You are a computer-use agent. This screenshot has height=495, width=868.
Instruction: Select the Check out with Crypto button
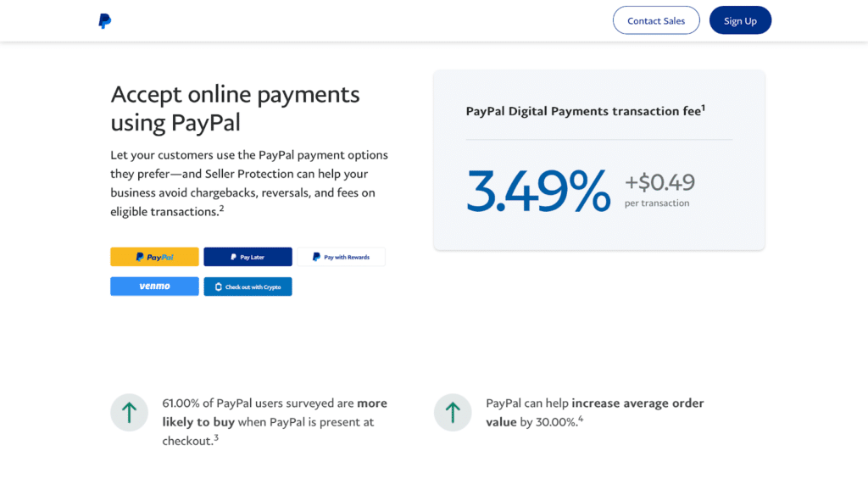tap(248, 286)
